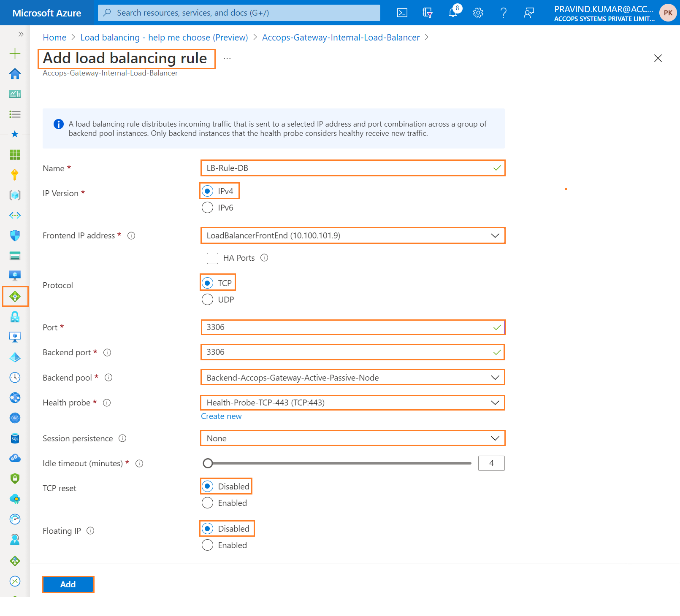Open the Session persistence dropdown
Screen dimensions: 680x616
(x=353, y=438)
